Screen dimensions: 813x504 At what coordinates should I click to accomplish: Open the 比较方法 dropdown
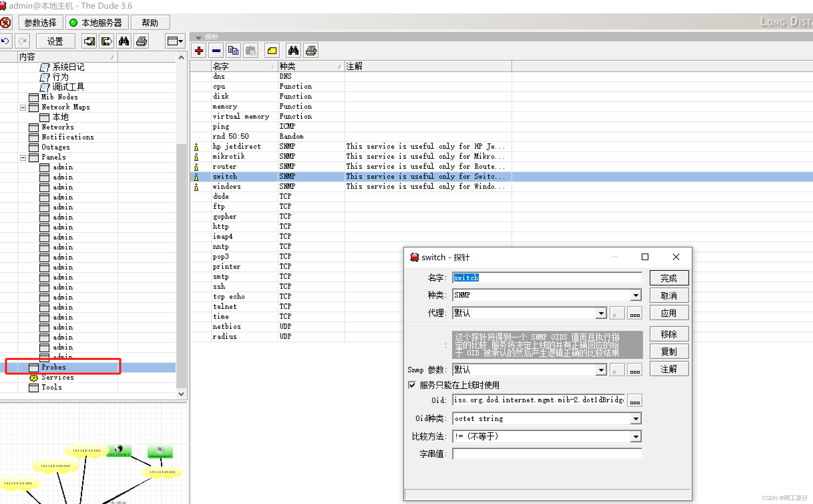(636, 436)
